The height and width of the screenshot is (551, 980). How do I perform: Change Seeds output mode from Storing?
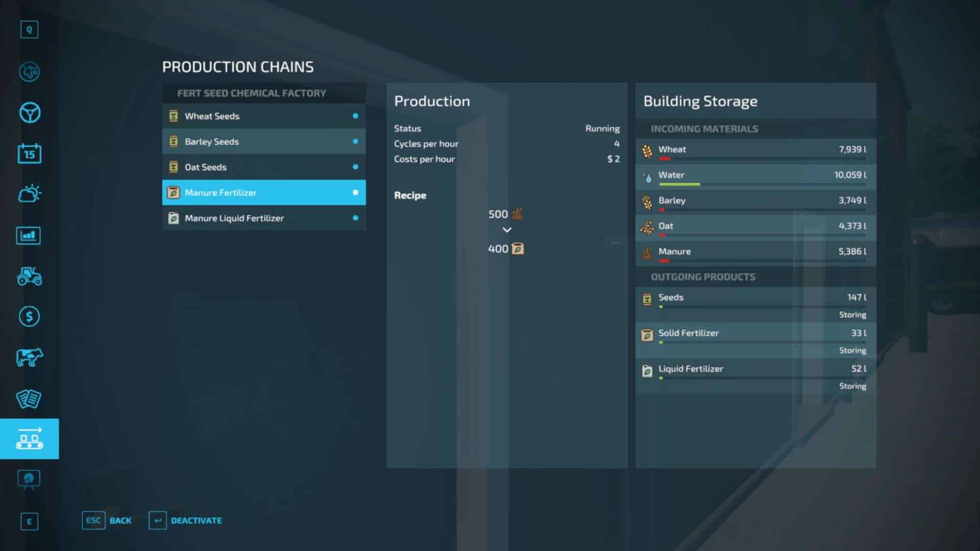852,315
